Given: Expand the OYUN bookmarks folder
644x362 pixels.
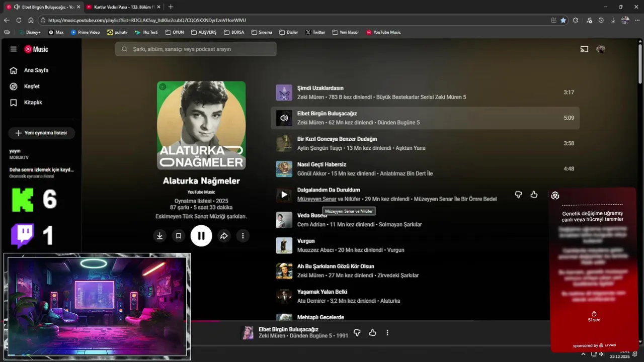Looking at the screenshot, I should coord(175,32).
